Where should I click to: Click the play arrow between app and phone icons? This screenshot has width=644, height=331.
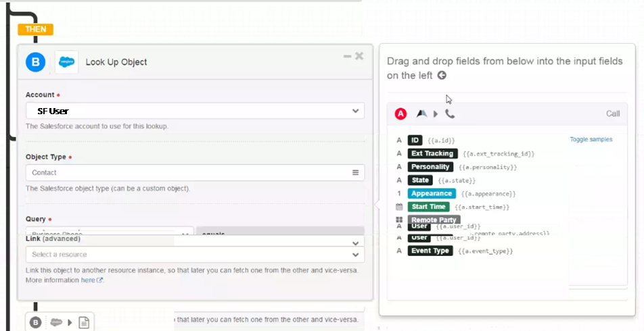point(436,113)
